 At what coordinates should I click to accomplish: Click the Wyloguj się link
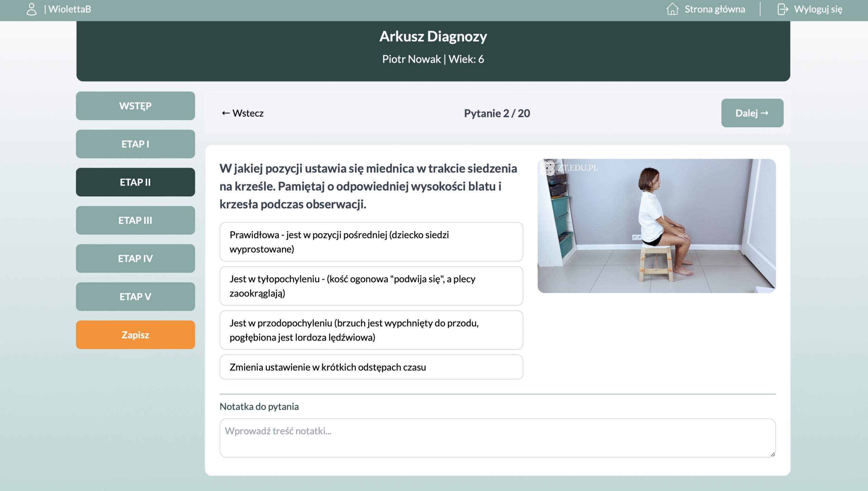coord(818,9)
